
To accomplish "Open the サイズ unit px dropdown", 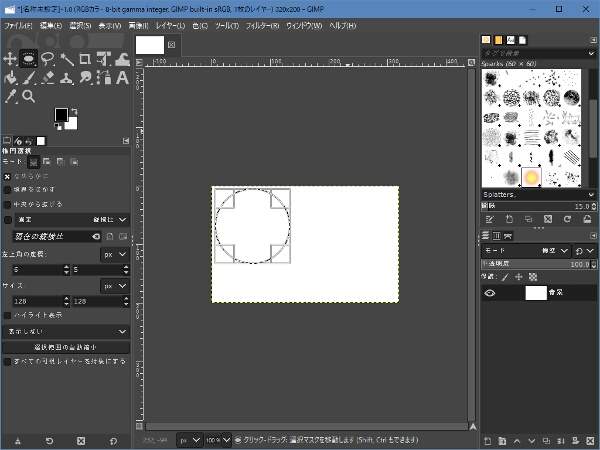I will [x=115, y=285].
